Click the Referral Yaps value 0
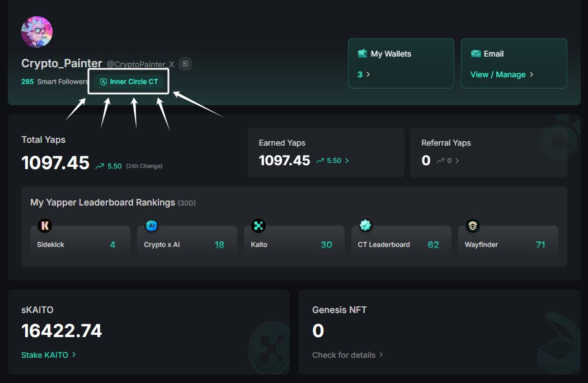Image resolution: width=588 pixels, height=383 pixels. [426, 160]
